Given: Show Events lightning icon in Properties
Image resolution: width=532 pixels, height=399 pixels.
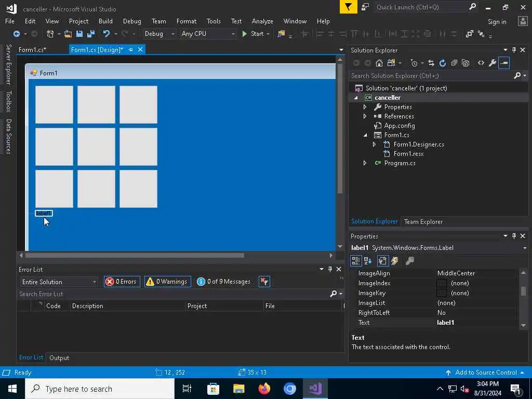Looking at the screenshot, I should click(x=395, y=261).
